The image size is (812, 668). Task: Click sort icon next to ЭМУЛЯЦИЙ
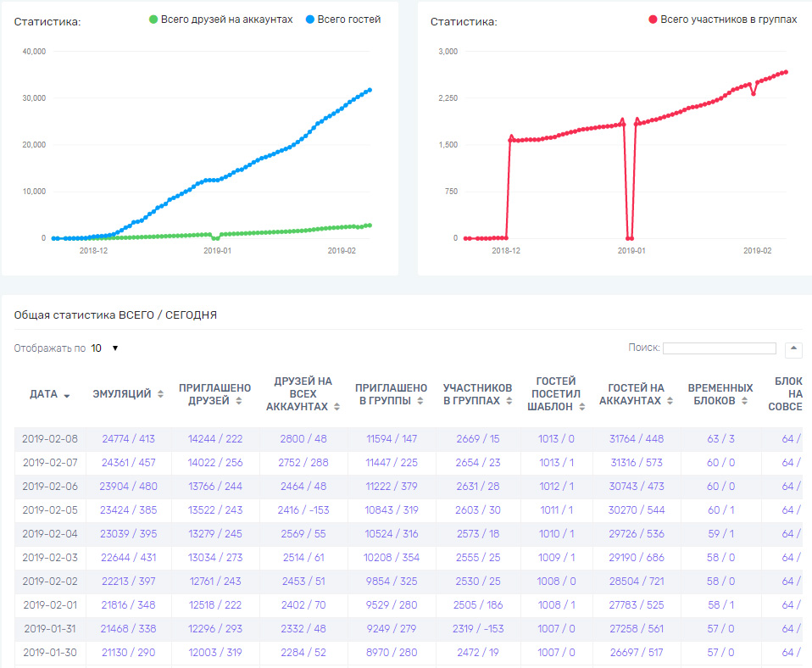click(x=159, y=394)
